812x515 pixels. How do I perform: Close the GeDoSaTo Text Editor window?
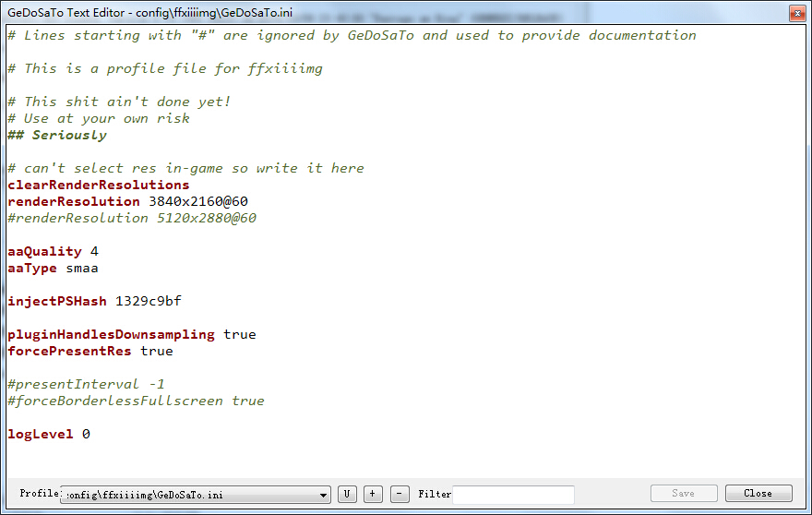[x=796, y=13]
